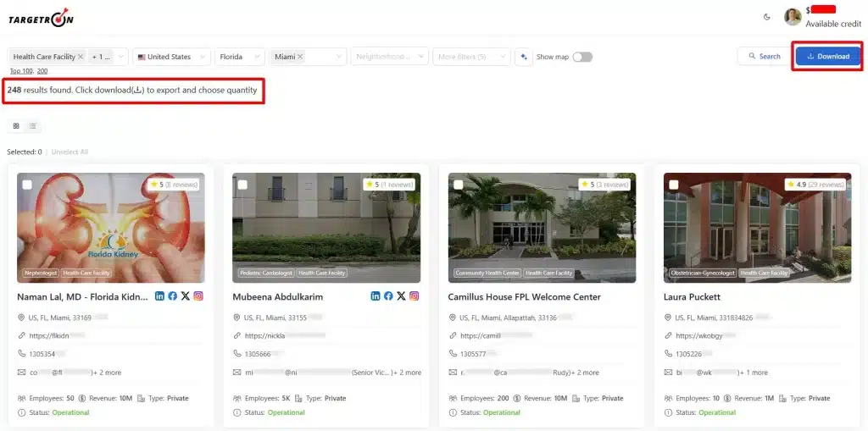This screenshot has height=431, width=868.
Task: Select the Laura Puckett card checkbox
Action: [x=674, y=185]
